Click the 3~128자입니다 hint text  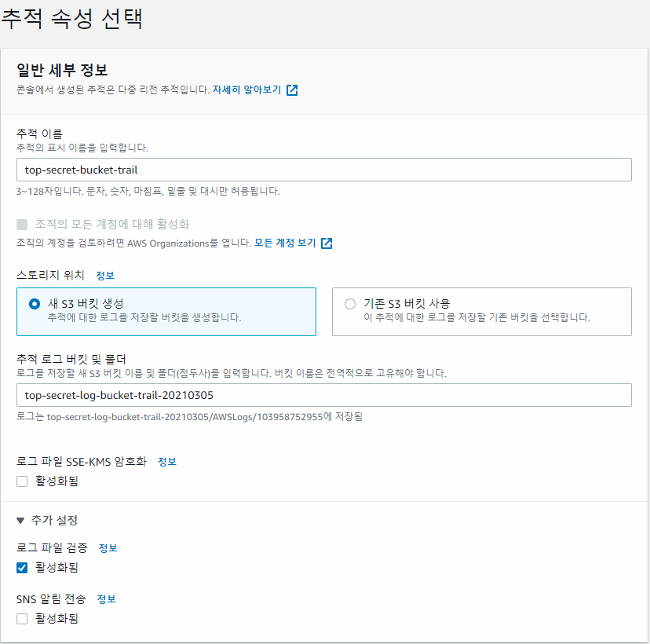click(x=148, y=191)
